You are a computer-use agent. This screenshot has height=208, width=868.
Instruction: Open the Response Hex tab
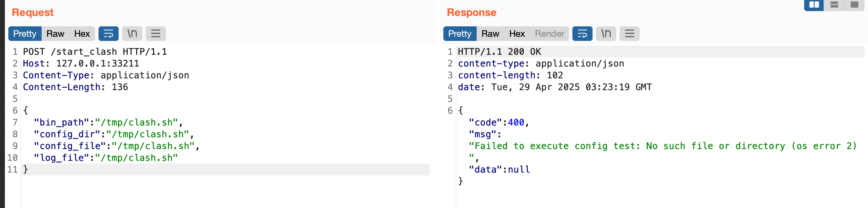click(x=517, y=34)
